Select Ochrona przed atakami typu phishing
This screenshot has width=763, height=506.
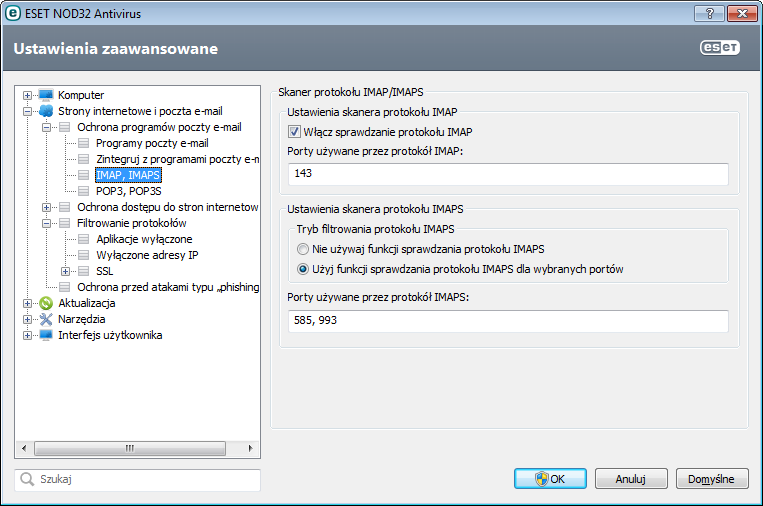click(x=168, y=287)
